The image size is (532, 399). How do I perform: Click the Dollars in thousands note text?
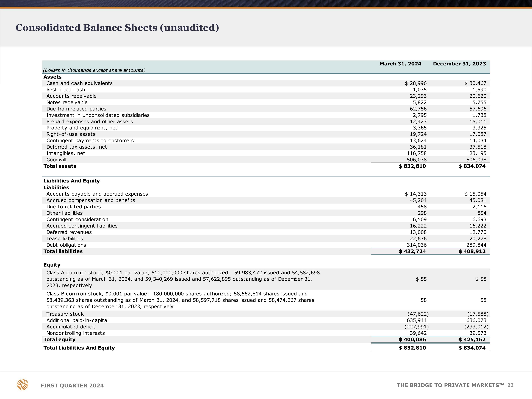(94, 70)
